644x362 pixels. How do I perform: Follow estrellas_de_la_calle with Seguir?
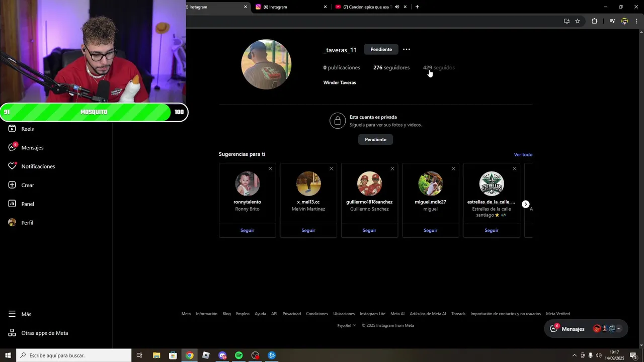(x=492, y=230)
